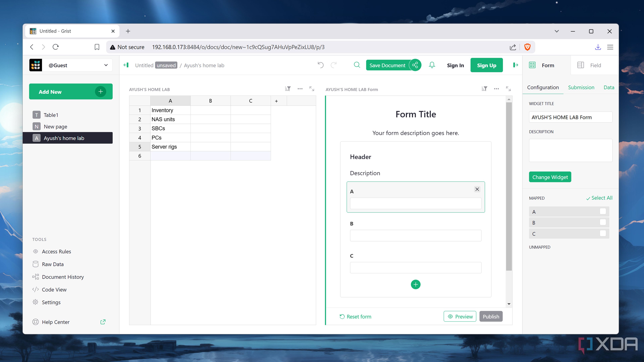Expand the HOME LAB Form widget
Image resolution: width=644 pixels, height=362 pixels.
(508, 89)
